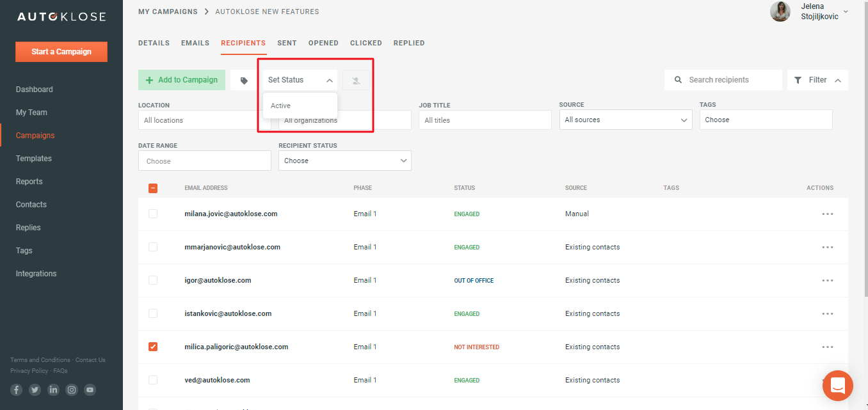The width and height of the screenshot is (868, 410).
Task: Open the Tags Choose selector
Action: (766, 120)
